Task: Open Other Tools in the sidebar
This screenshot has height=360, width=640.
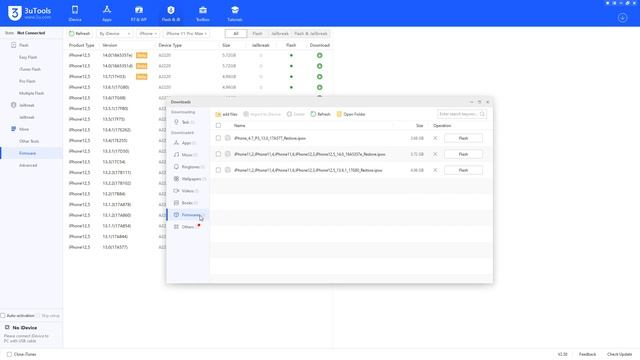Action: [x=29, y=141]
